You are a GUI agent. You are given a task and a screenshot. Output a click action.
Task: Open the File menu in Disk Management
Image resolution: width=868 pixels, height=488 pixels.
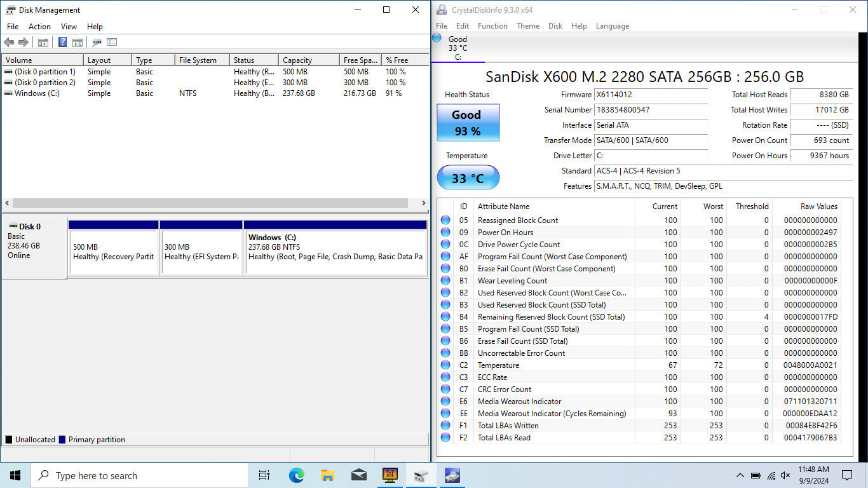pos(13,27)
